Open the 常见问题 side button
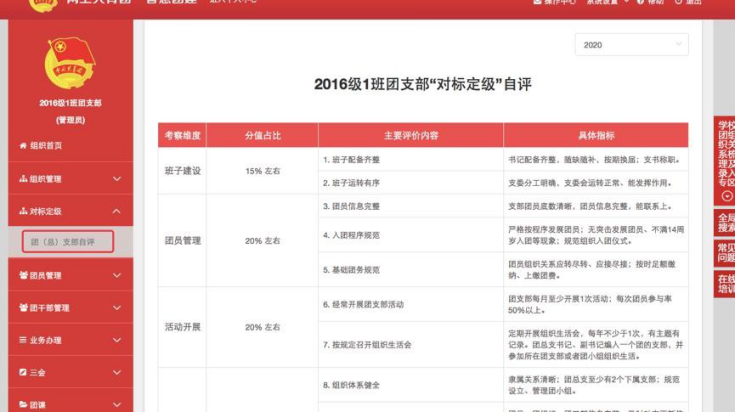This screenshot has width=736, height=413. point(725,253)
